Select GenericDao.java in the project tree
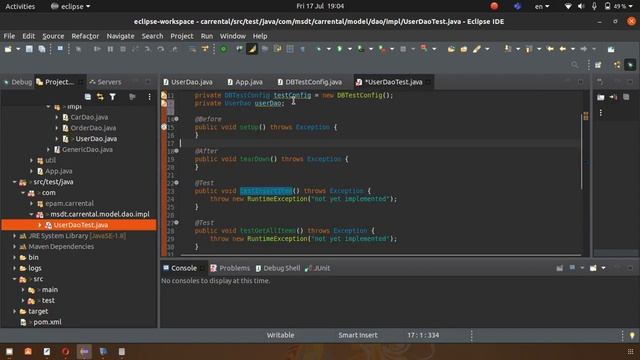This screenshot has width=640, height=360. click(x=83, y=149)
